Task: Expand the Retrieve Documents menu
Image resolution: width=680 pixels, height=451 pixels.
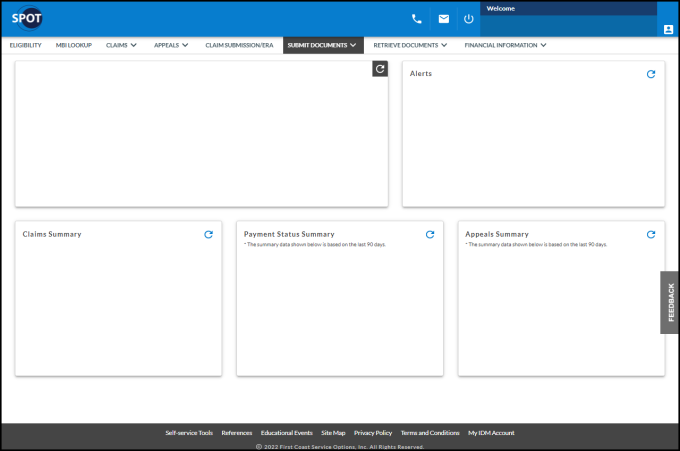Action: pyautogui.click(x=410, y=45)
